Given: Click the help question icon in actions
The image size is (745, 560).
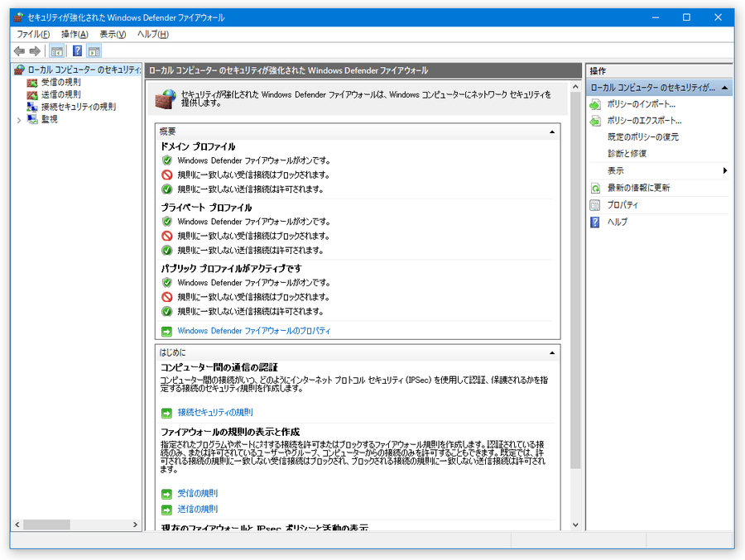Looking at the screenshot, I should pyautogui.click(x=595, y=223).
